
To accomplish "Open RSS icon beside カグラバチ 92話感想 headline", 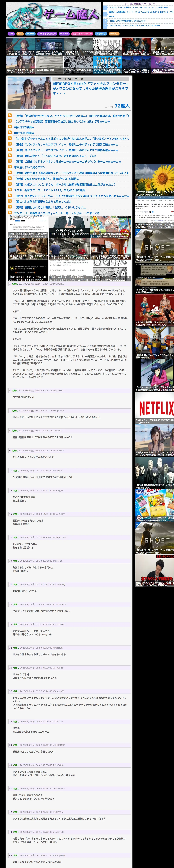I will tap(10, 121).
